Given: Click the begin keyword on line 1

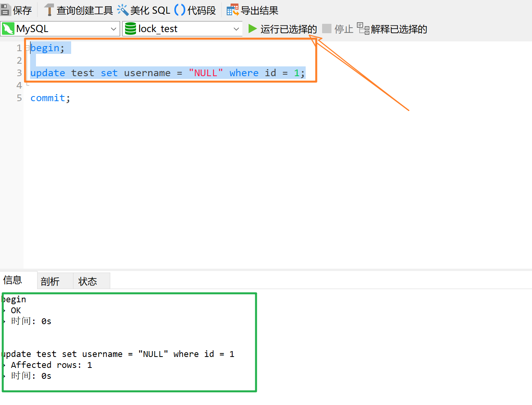Looking at the screenshot, I should click(45, 48).
